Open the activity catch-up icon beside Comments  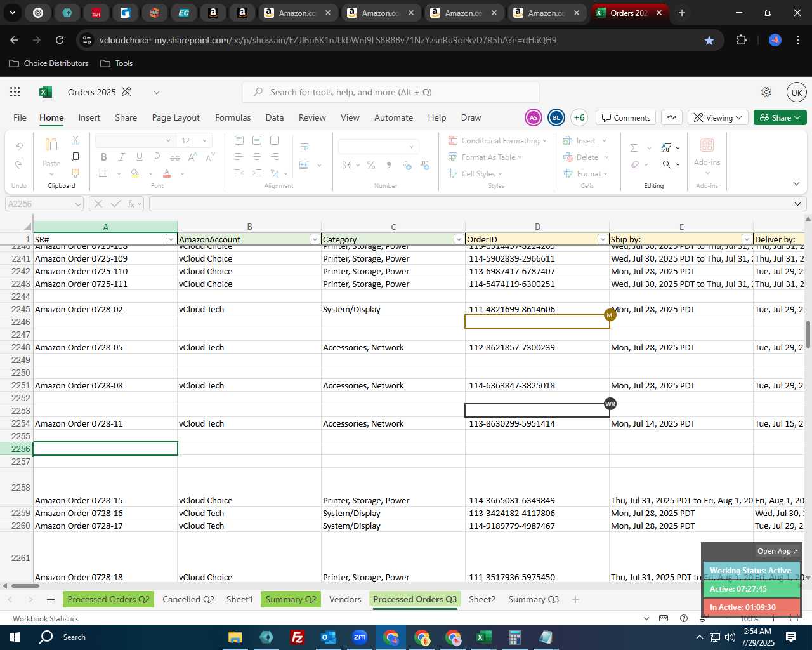click(672, 117)
